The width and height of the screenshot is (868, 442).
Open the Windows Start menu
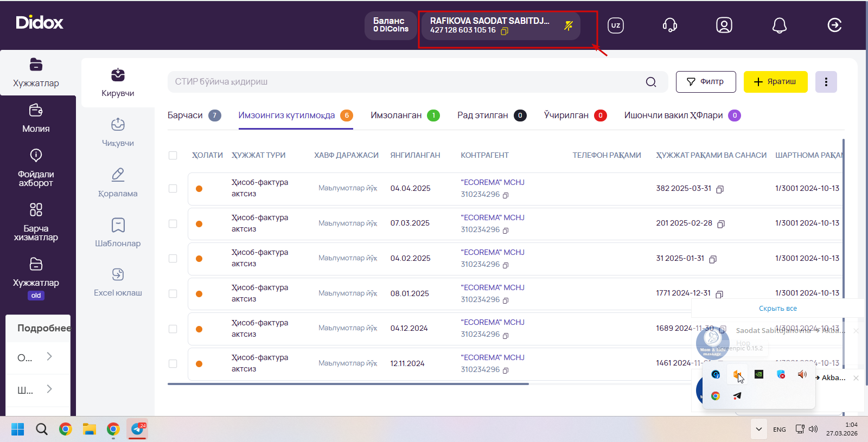click(x=18, y=430)
